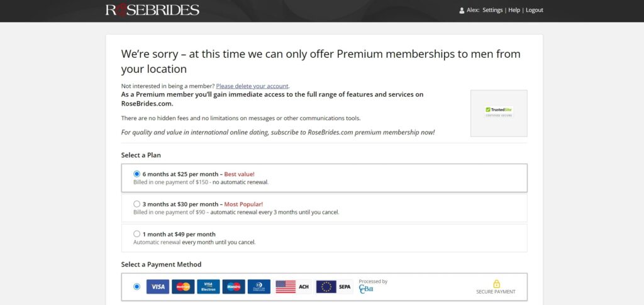Log out using the Logout link
Viewport: 644px width, 305px height.
[x=534, y=10]
